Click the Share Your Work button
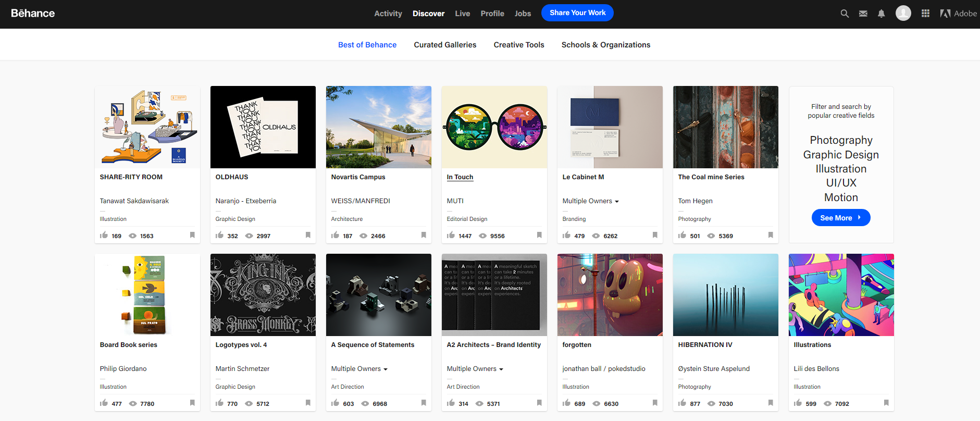The height and width of the screenshot is (421, 980). pyautogui.click(x=577, y=13)
